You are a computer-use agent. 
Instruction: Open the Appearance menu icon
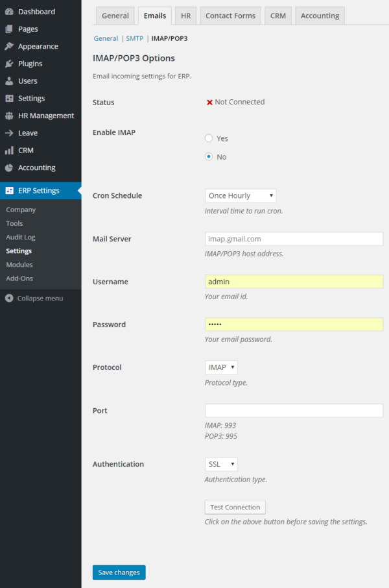tap(9, 46)
